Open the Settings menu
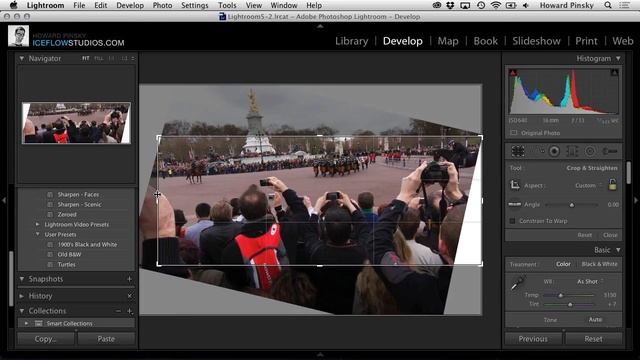 pyautogui.click(x=194, y=5)
